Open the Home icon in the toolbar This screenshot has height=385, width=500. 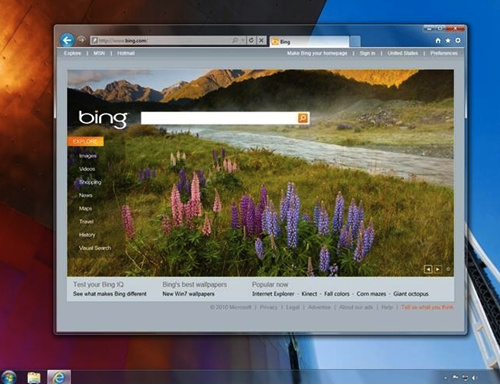coord(438,40)
